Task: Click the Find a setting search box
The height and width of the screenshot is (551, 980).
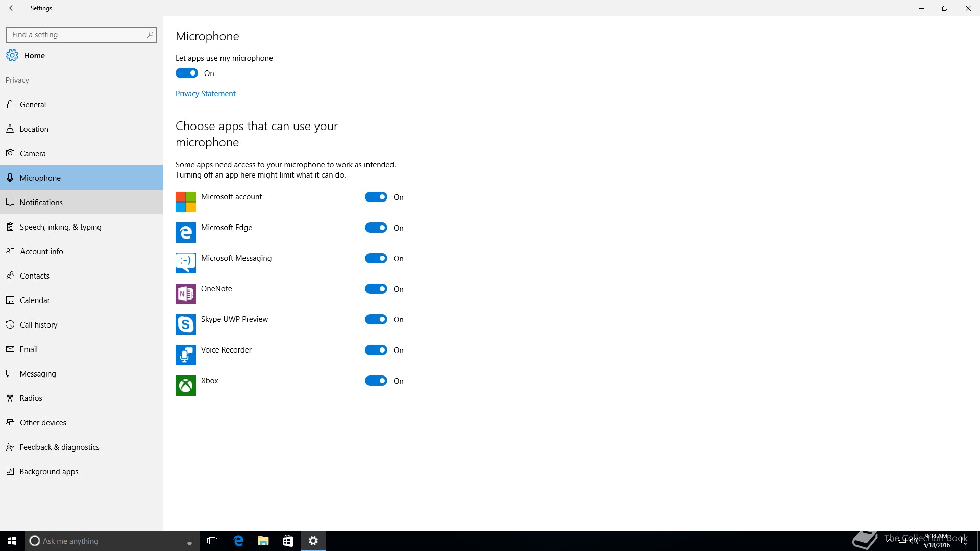Action: point(82,35)
